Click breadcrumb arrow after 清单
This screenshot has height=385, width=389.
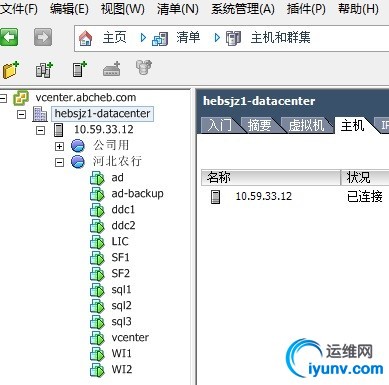(217, 38)
